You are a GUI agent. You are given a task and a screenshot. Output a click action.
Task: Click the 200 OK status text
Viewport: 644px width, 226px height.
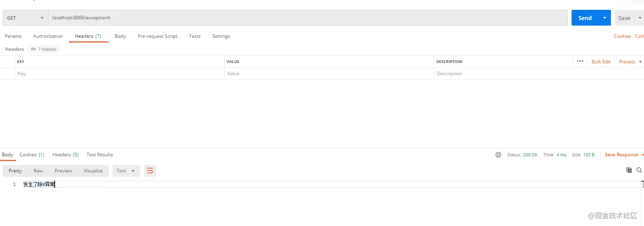530,155
